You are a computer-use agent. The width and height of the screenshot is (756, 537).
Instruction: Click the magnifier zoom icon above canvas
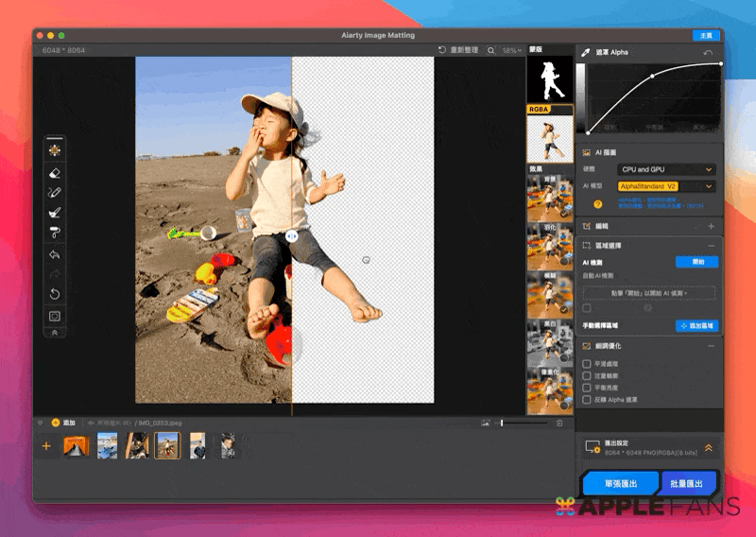coord(491,50)
